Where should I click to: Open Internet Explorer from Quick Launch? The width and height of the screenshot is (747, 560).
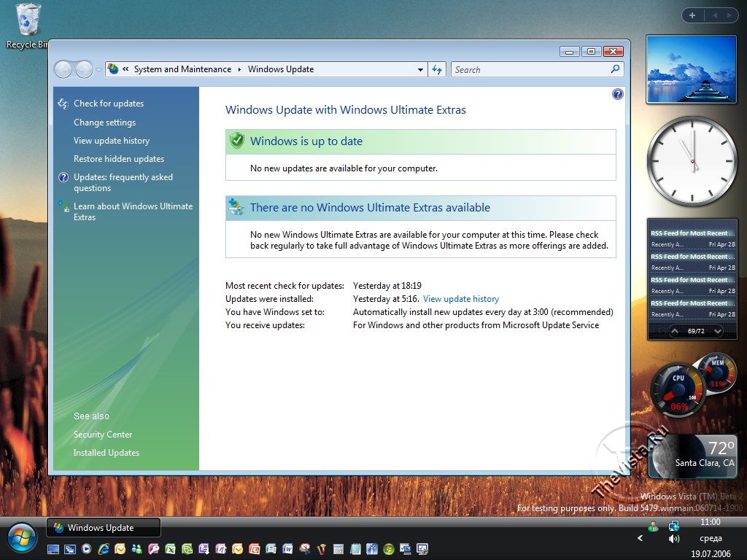point(104,549)
